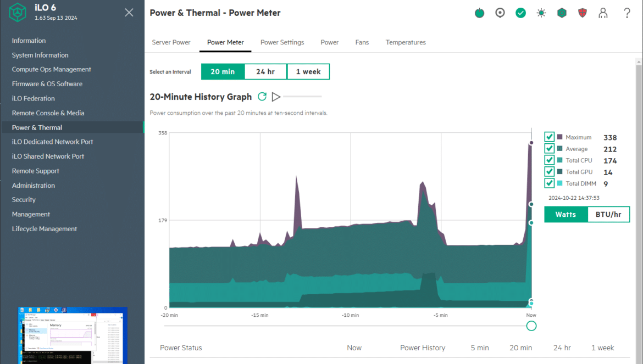Uncheck the Maximum series checkbox
This screenshot has height=364, width=643.
pos(549,137)
